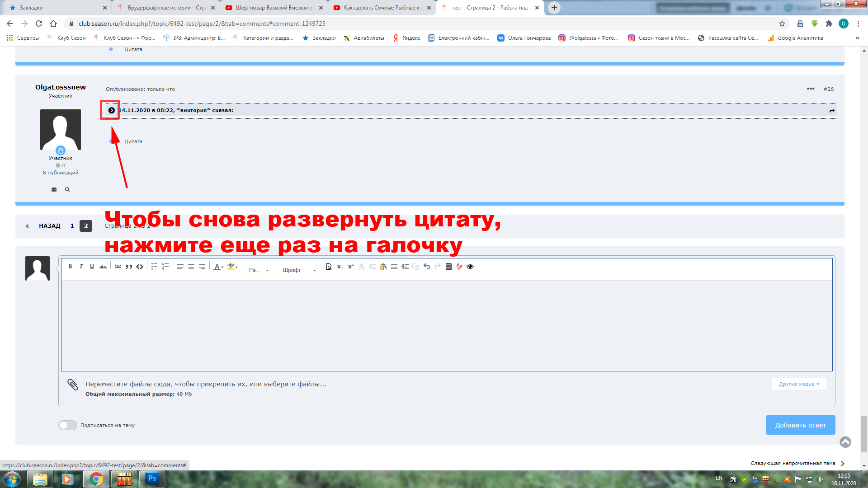Image resolution: width=868 pixels, height=488 pixels.
Task: Click the paperclip attachment icon
Action: [x=72, y=385]
